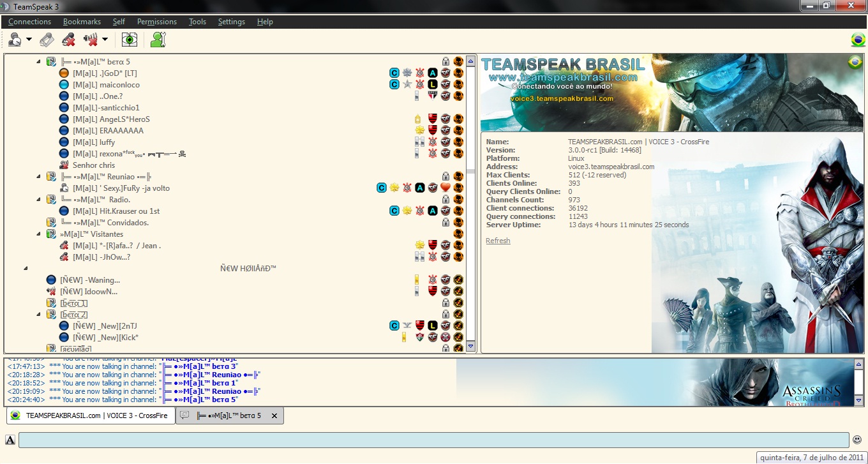The image size is (868, 464).
Task: Click the Brazil flag icon in toolbar
Action: (x=858, y=40)
